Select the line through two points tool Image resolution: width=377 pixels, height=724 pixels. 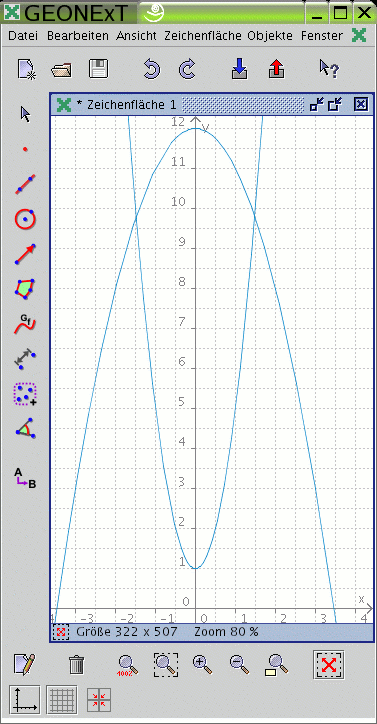(x=25, y=185)
